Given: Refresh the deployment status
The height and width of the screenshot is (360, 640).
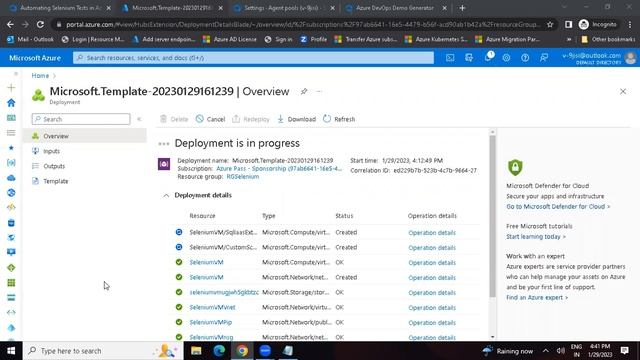Looking at the screenshot, I should point(339,119).
